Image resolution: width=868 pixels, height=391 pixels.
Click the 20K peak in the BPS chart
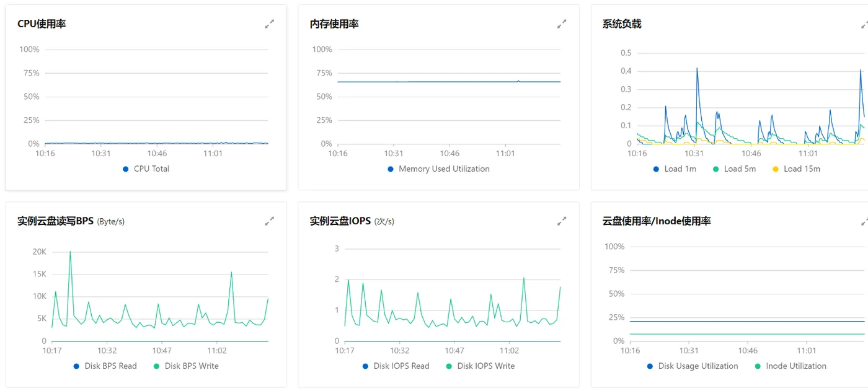[x=70, y=252]
